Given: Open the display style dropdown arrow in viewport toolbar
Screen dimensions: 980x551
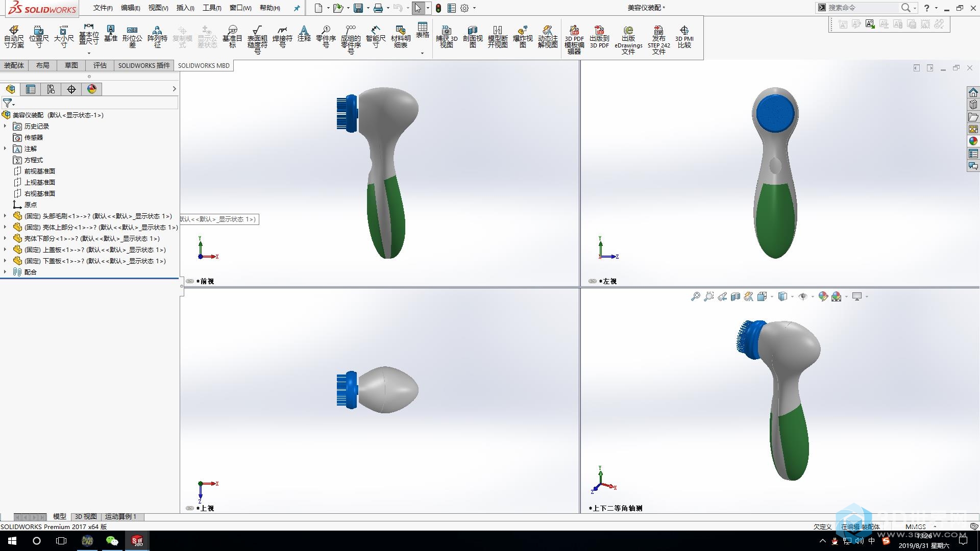Looking at the screenshot, I should [x=792, y=296].
